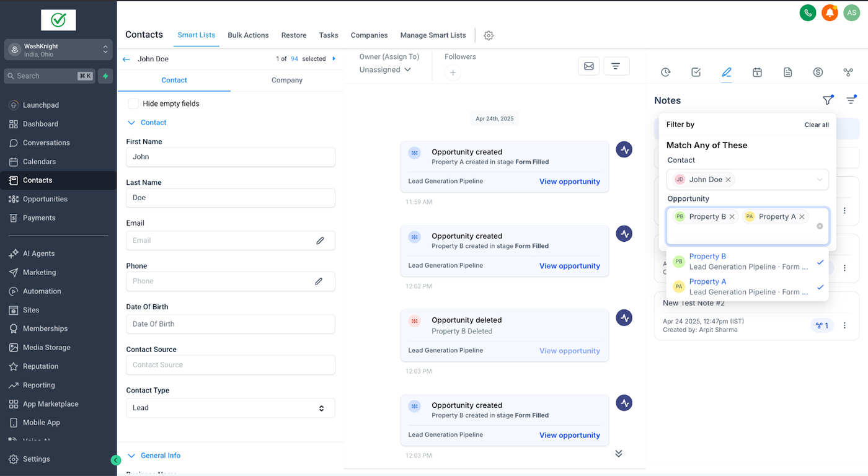
Task: Open the appointments calendar icon in right panel
Action: [757, 73]
